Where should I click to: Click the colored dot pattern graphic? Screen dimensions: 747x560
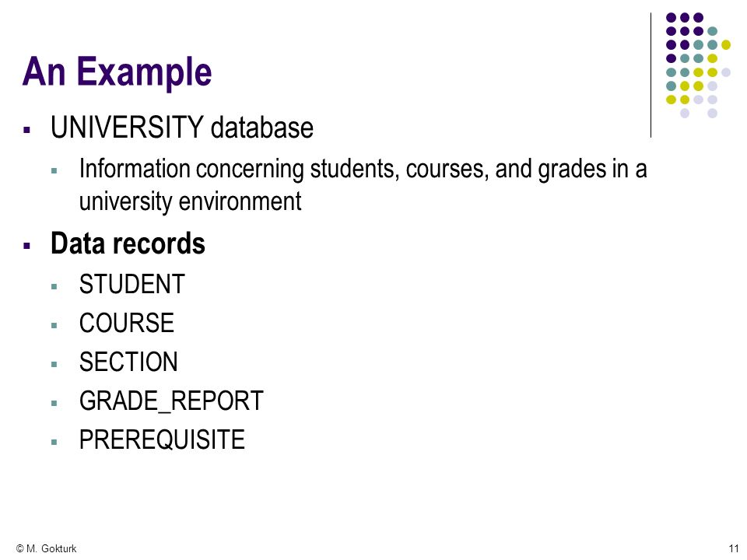tap(698, 65)
